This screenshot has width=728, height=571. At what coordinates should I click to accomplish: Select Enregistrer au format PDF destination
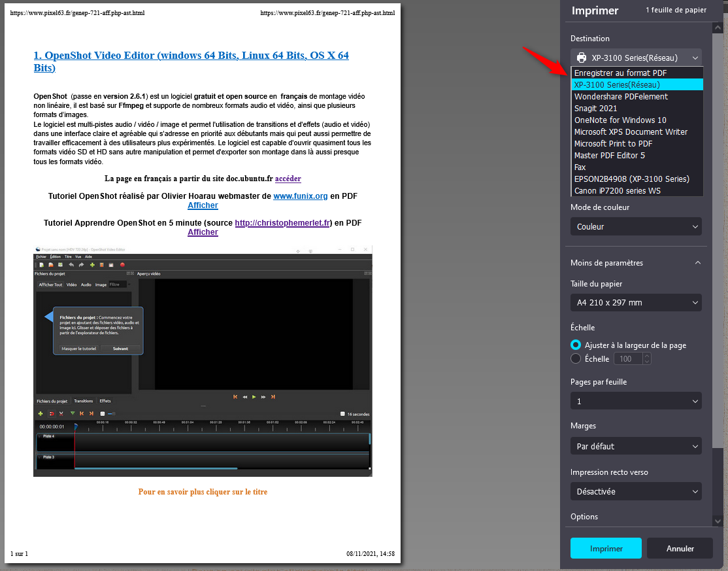pyautogui.click(x=637, y=73)
